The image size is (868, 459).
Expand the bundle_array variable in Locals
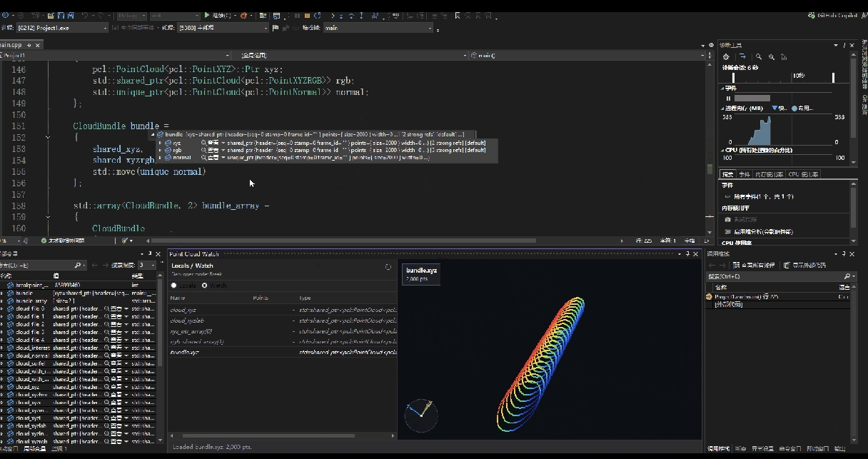(2, 301)
